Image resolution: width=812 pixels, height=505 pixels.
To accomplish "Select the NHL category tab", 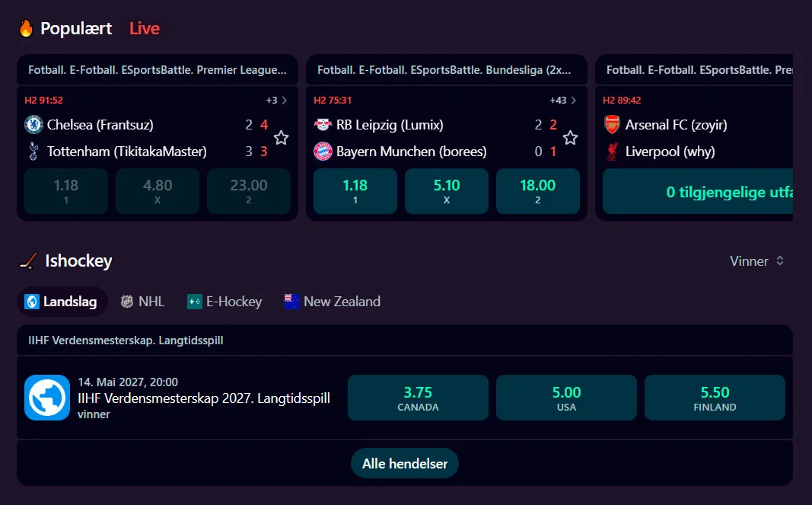I will coord(142,301).
